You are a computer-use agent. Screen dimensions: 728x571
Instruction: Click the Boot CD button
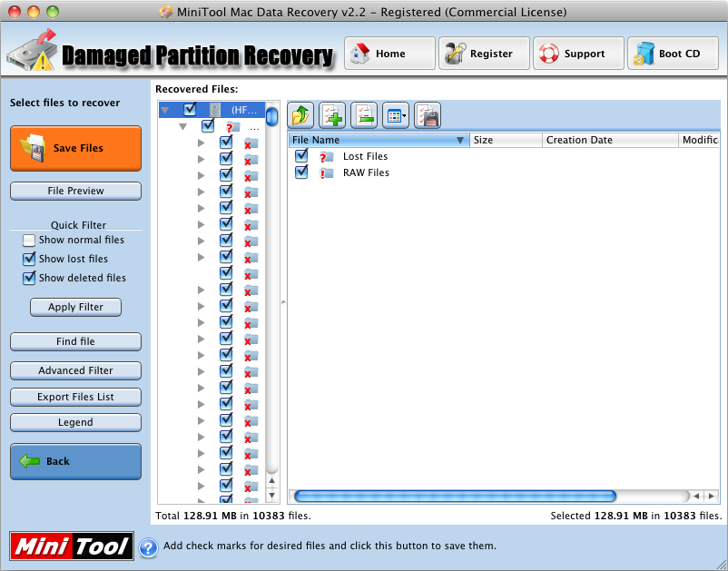click(674, 54)
